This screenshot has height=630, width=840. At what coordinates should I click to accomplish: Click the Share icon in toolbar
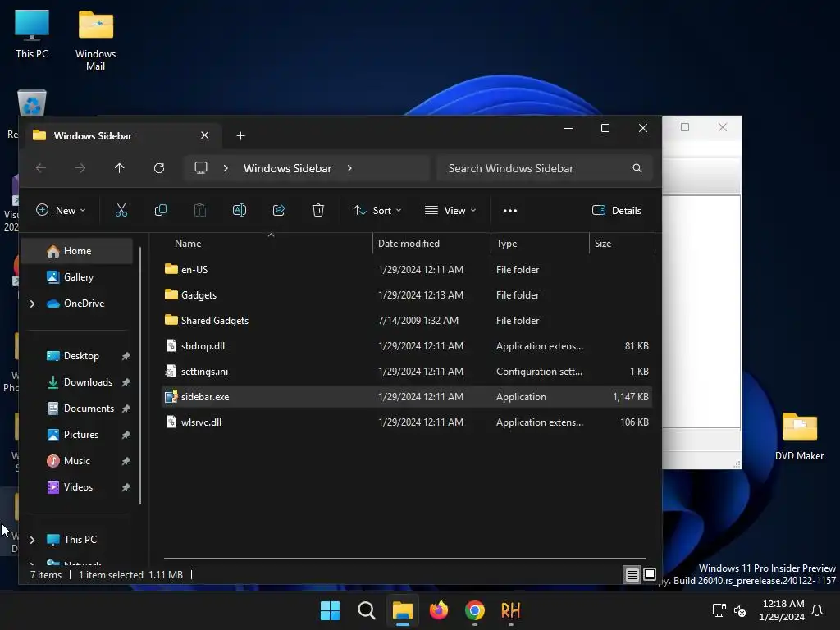click(x=279, y=211)
